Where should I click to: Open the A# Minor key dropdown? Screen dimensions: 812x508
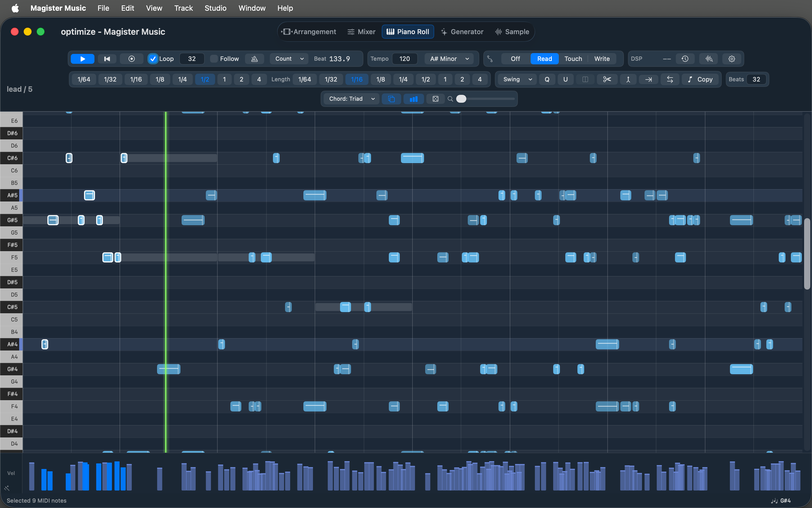pos(449,59)
